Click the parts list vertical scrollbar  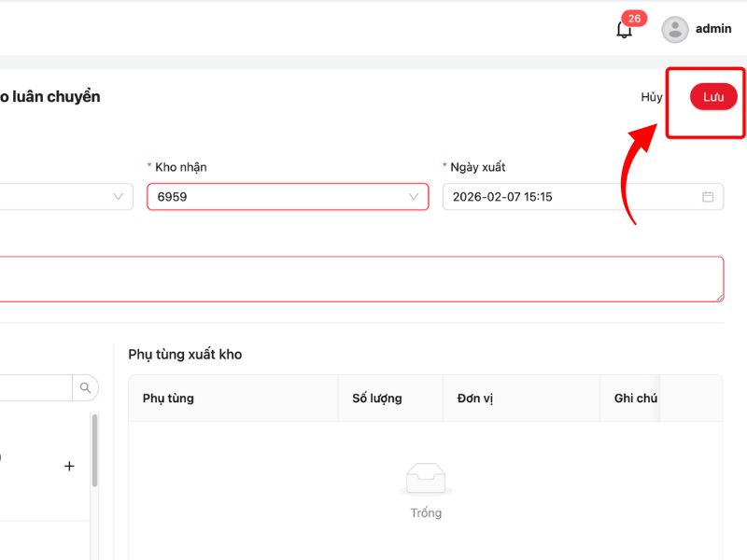point(93,453)
